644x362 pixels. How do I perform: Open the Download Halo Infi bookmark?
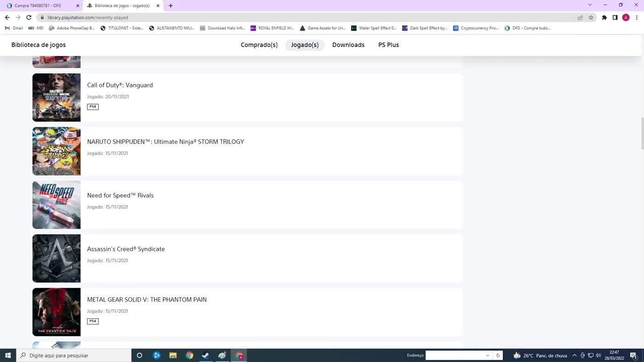tap(222, 28)
